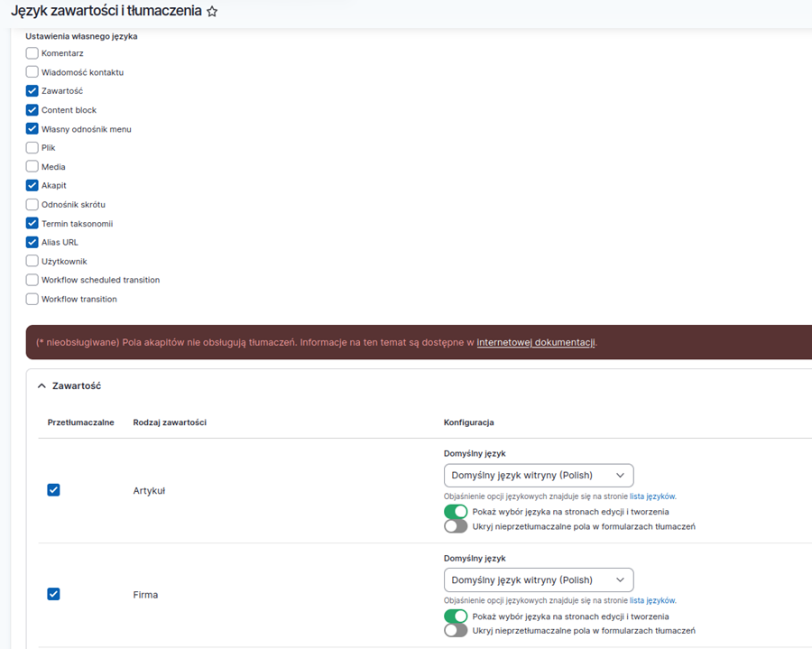This screenshot has height=649, width=812.
Task: Turn off Artykuł language selector toggle
Action: (x=456, y=512)
